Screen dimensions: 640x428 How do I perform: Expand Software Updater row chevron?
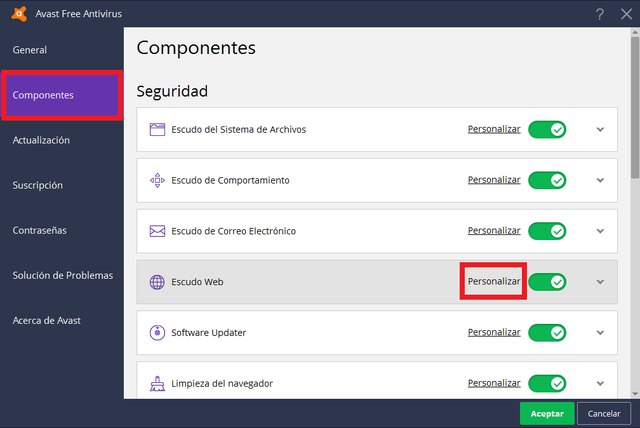pos(600,333)
